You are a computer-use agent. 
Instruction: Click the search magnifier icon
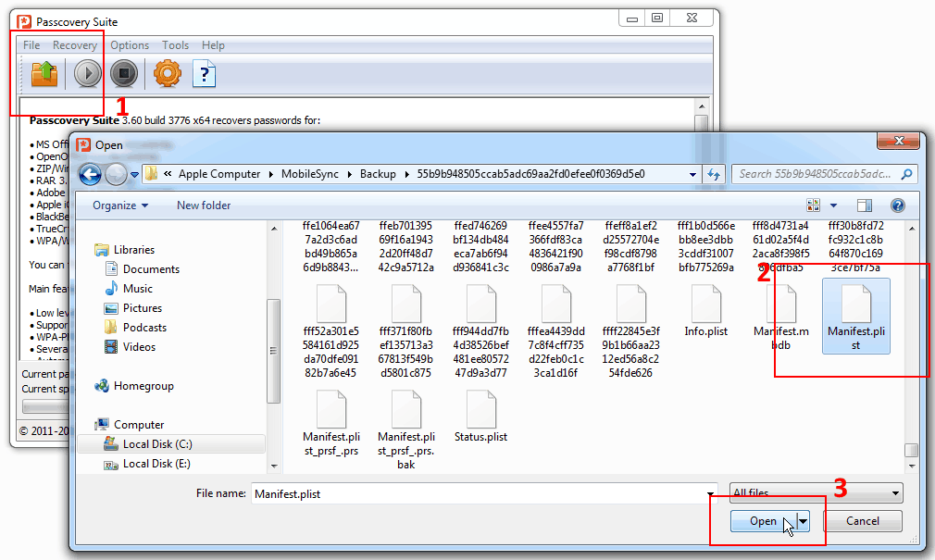(906, 174)
